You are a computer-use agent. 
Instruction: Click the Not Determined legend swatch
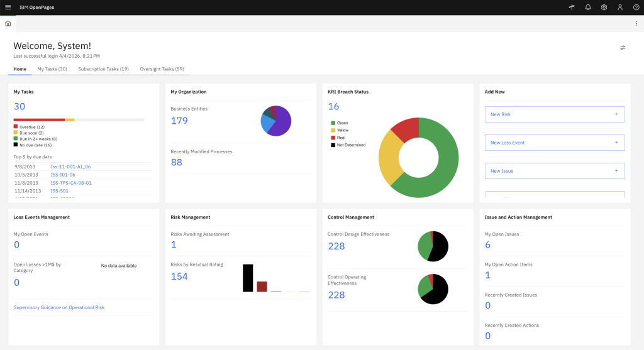click(x=333, y=145)
